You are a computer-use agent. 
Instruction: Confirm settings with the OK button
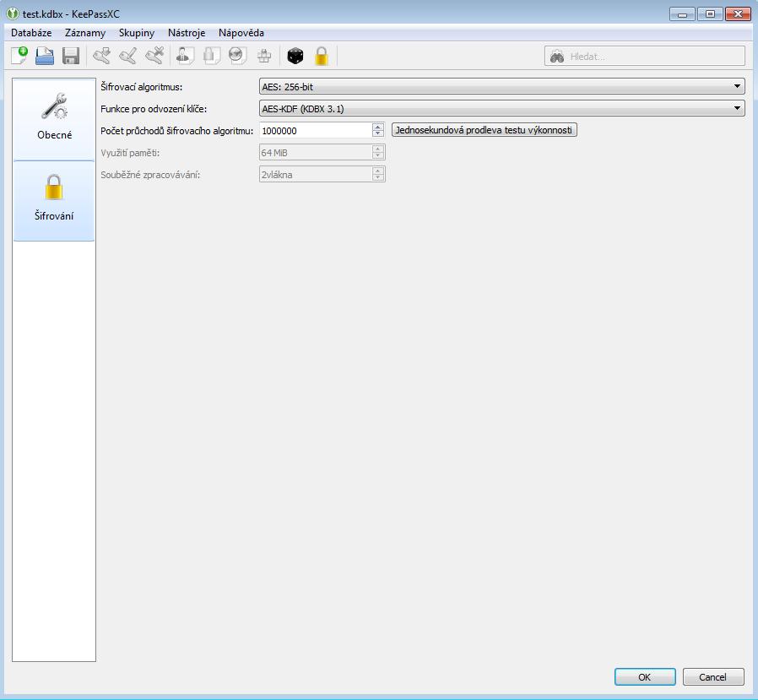[x=645, y=677]
